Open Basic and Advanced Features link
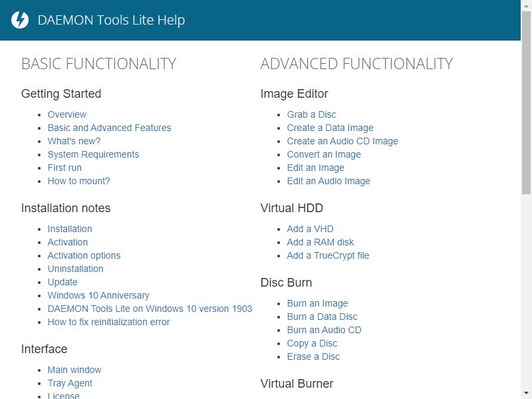 109,128
